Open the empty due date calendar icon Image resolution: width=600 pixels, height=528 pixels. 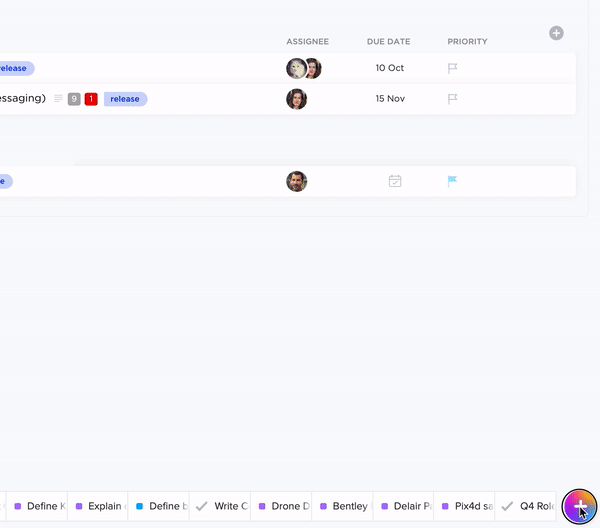[395, 181]
